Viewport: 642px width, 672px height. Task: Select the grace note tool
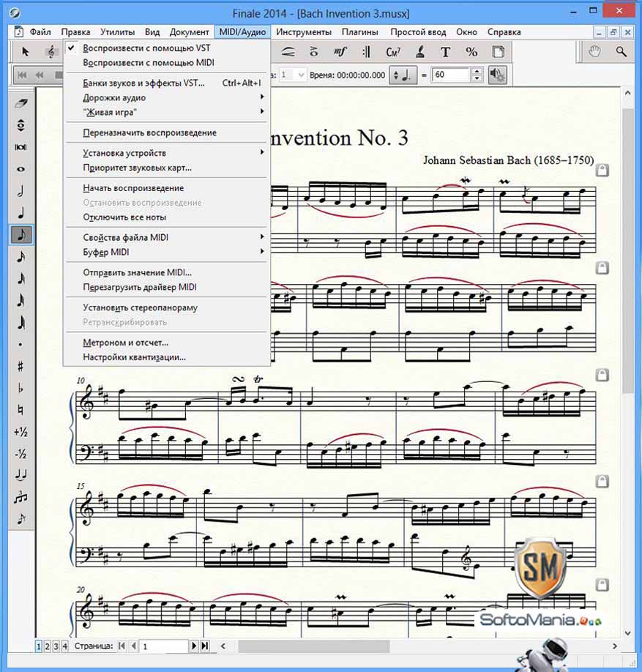click(21, 519)
